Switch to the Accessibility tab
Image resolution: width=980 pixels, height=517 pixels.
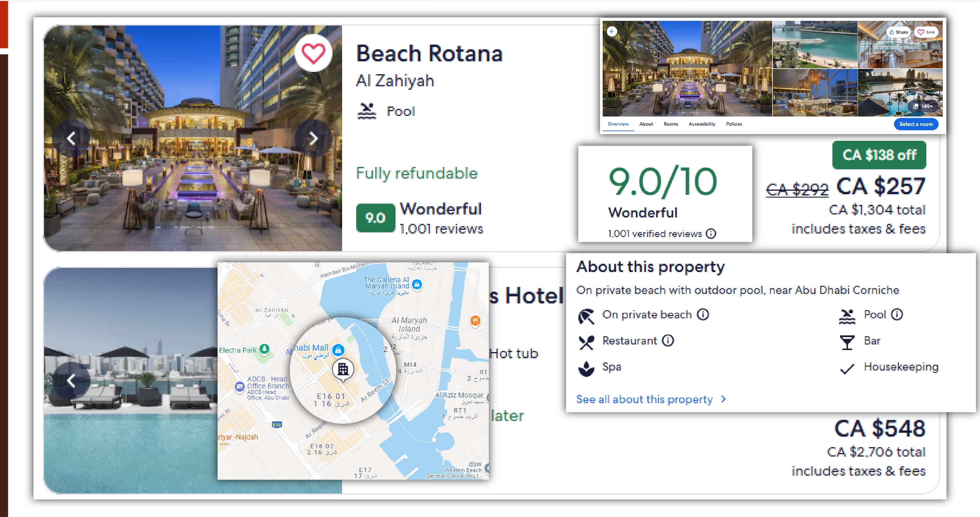click(702, 124)
